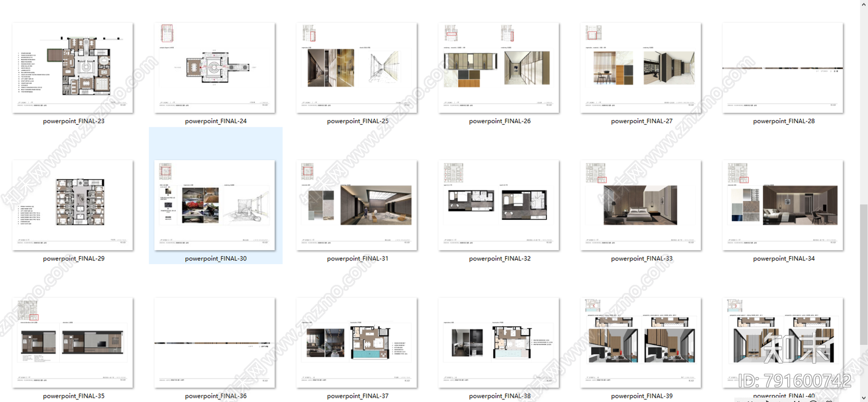Image resolution: width=868 pixels, height=402 pixels.
Task: Select the powerpoint_FINAL-38 thumbnail
Action: [x=499, y=342]
